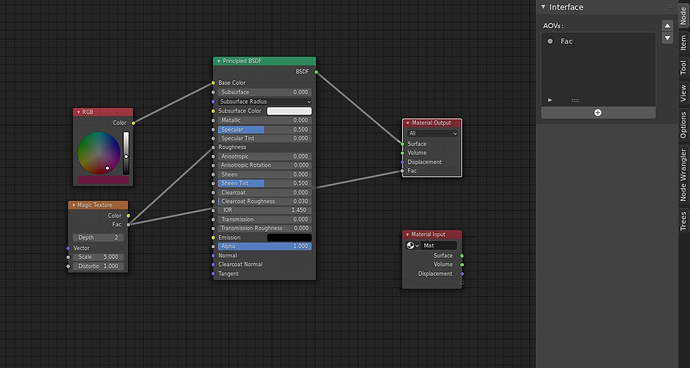Image resolution: width=690 pixels, height=368 pixels.
Task: Collapse the Principled BSDF node
Action: pos(219,61)
